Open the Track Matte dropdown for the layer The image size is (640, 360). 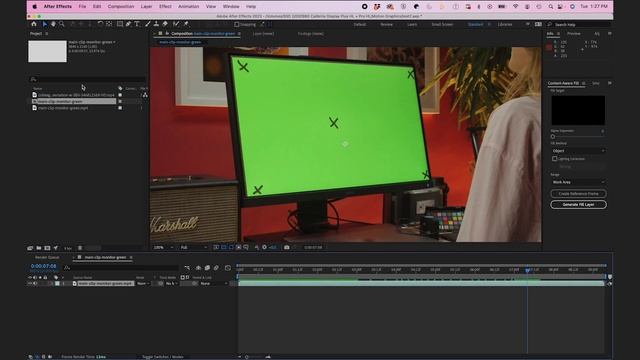click(x=171, y=283)
